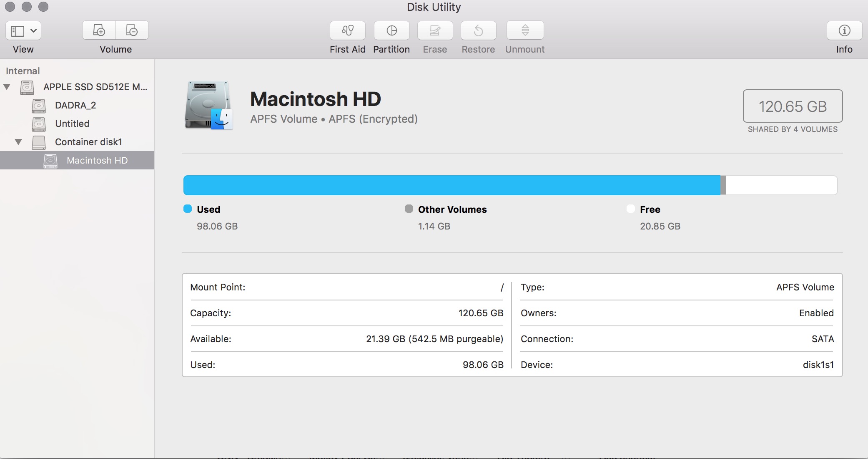Click the DADRA_2 disk icon
Screen dimensions: 868x459
click(39, 106)
